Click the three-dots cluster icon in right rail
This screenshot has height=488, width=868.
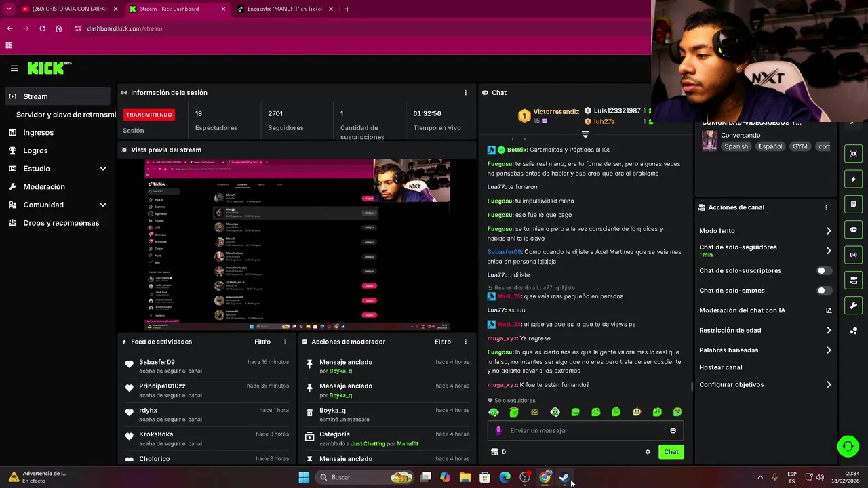(x=853, y=331)
